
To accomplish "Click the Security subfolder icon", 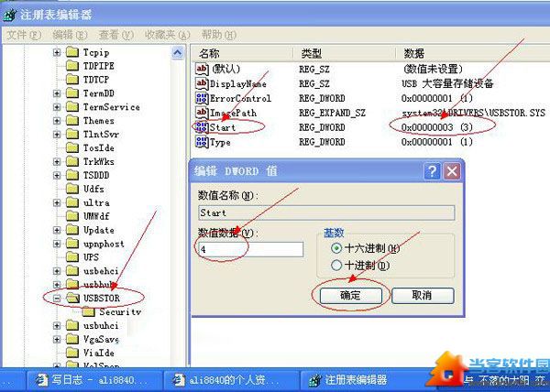I will point(88,311).
